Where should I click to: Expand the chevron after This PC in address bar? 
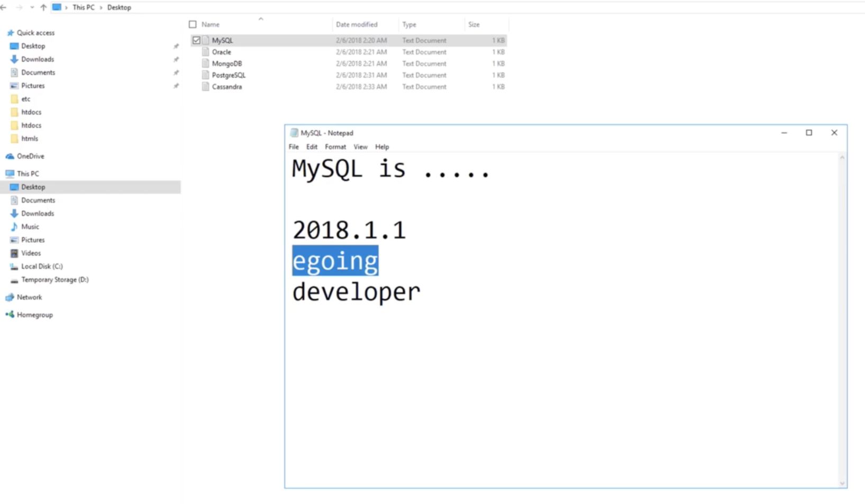coord(101,7)
